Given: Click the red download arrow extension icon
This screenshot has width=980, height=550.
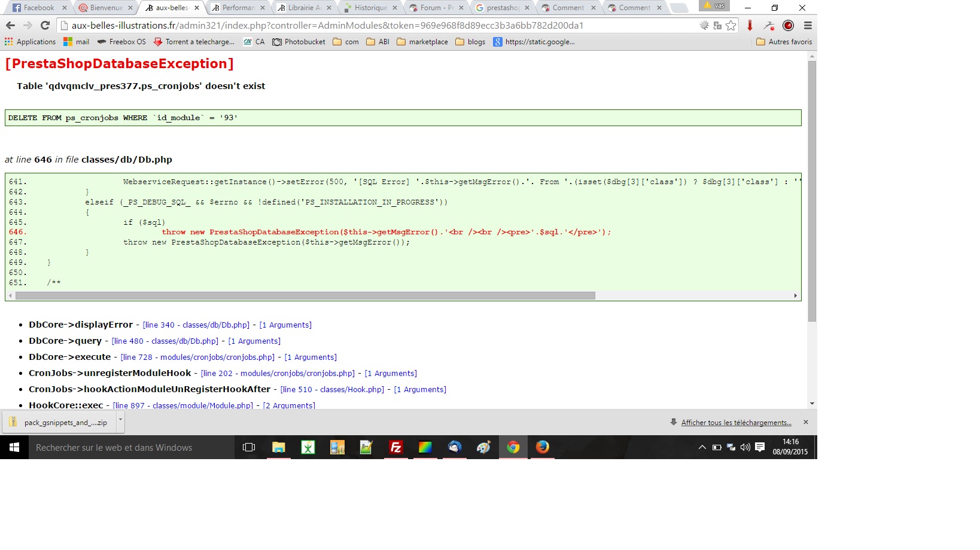Looking at the screenshot, I should click(x=750, y=25).
